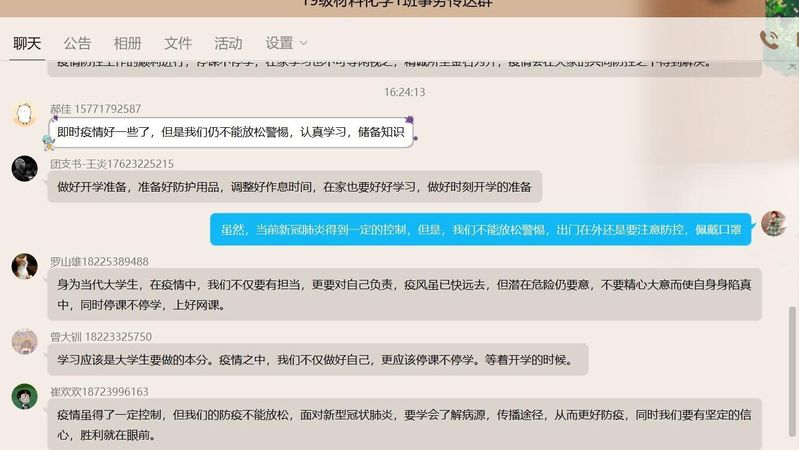This screenshot has width=799, height=450.
Task: Go to the 相册 tab
Action: [x=127, y=43]
